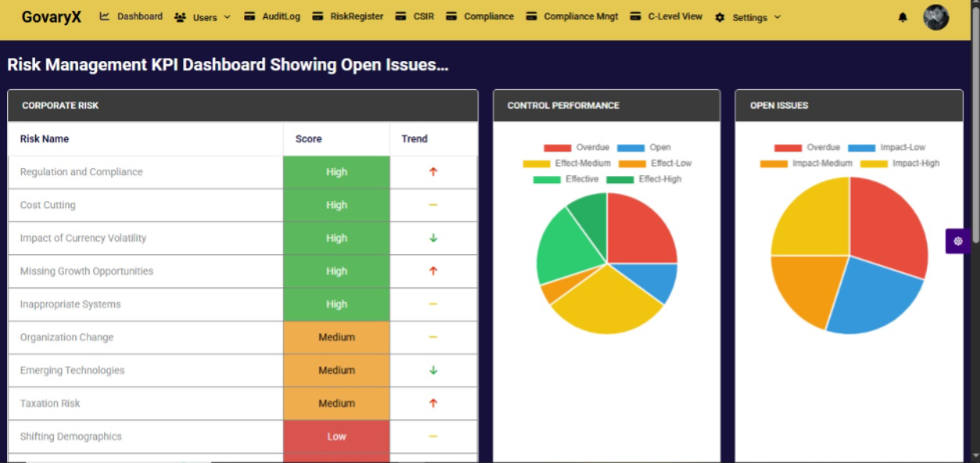Click the Regulation and Compliance up-trend arrow
The height and width of the screenshot is (463, 980).
pyautogui.click(x=433, y=172)
